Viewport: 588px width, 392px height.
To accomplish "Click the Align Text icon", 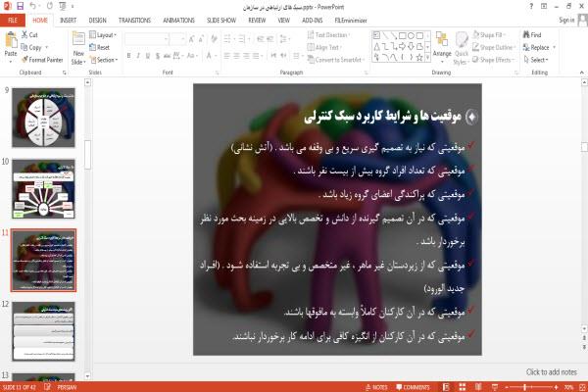I will (x=311, y=47).
